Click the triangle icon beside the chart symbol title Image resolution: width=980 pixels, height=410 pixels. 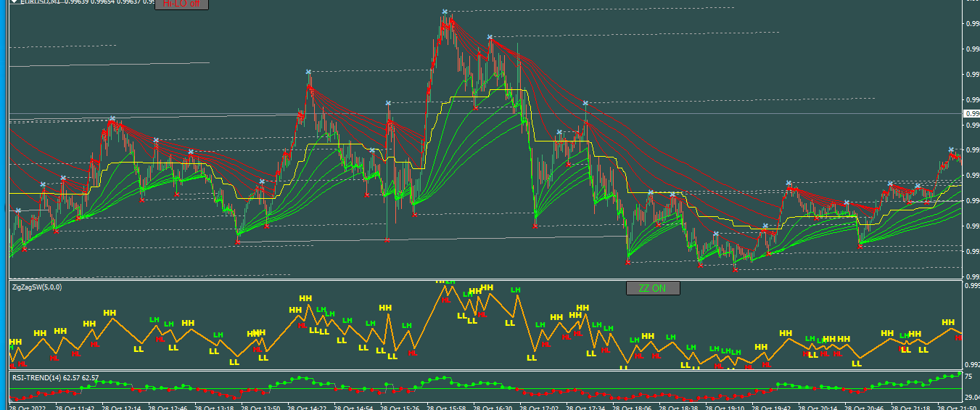click(x=13, y=2)
